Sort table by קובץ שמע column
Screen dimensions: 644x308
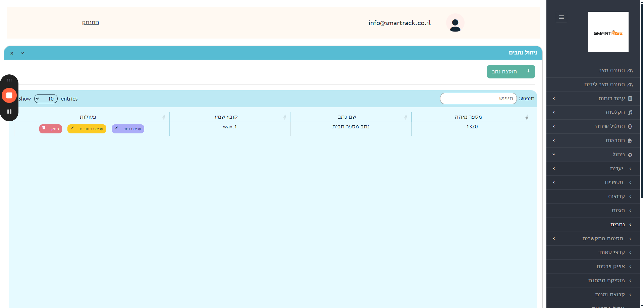(226, 117)
